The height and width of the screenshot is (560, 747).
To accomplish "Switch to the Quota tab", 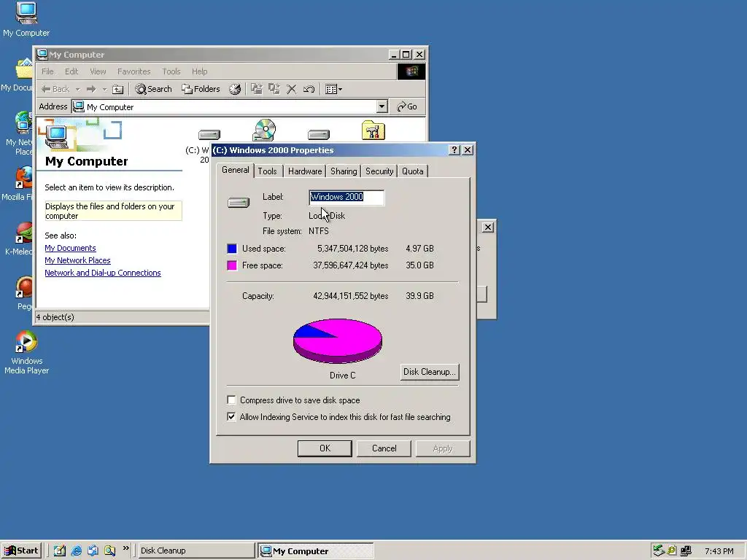I will click(413, 171).
